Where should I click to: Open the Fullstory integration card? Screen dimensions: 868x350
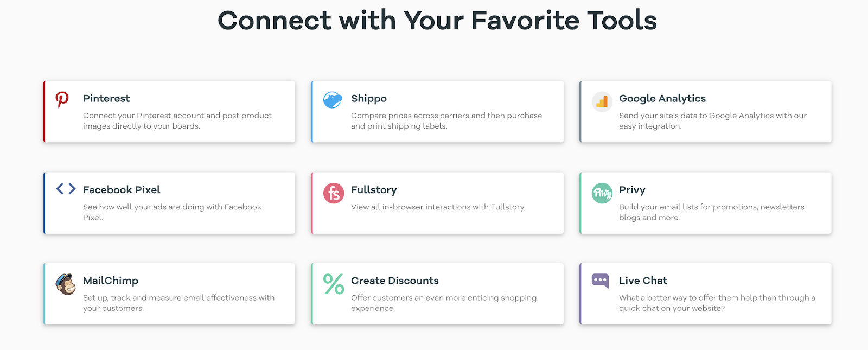click(x=438, y=203)
